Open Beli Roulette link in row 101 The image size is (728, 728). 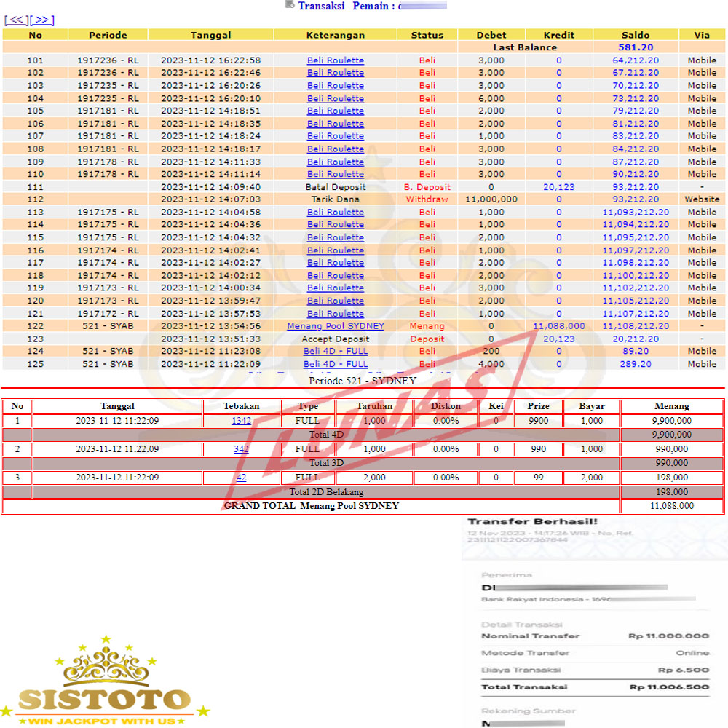[335, 60]
